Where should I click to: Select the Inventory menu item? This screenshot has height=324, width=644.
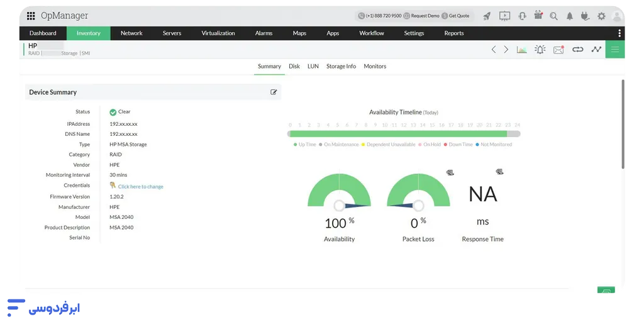pos(88,33)
